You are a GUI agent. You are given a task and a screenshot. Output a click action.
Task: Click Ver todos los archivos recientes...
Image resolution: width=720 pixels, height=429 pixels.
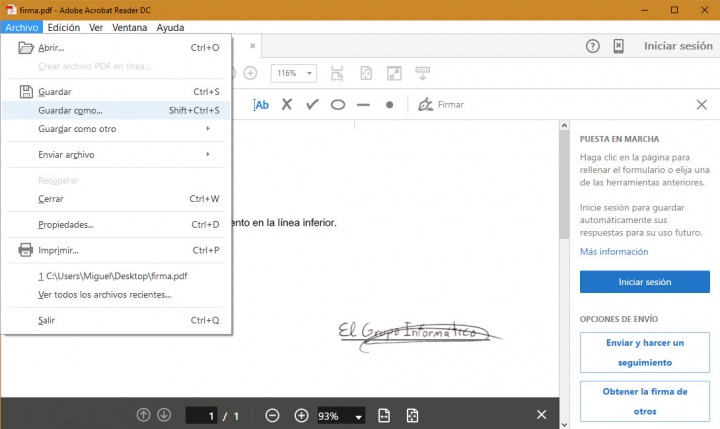116,294
